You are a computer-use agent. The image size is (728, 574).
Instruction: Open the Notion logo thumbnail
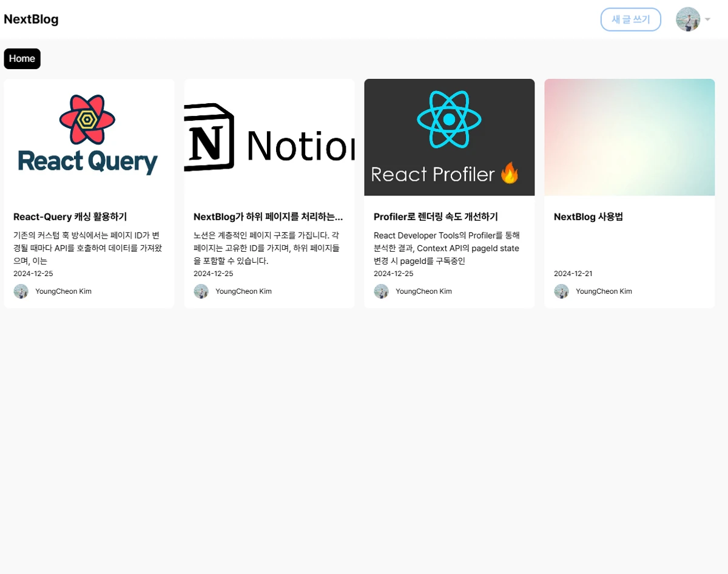(269, 137)
